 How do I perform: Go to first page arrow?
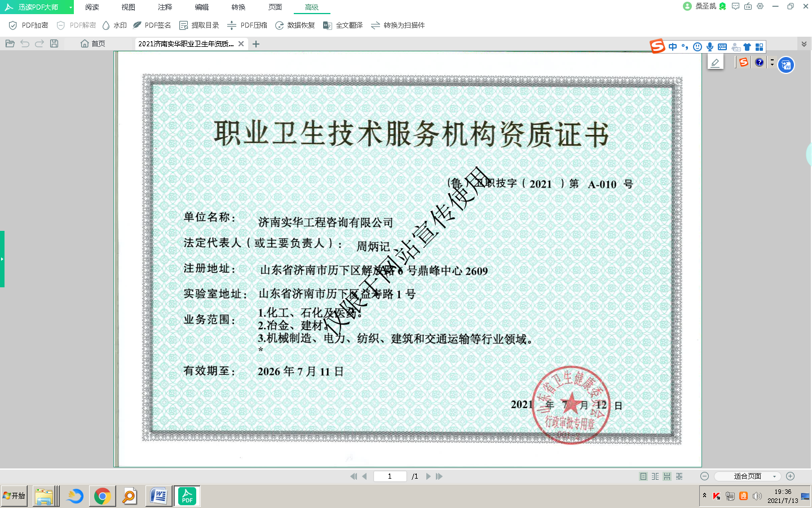(x=354, y=476)
